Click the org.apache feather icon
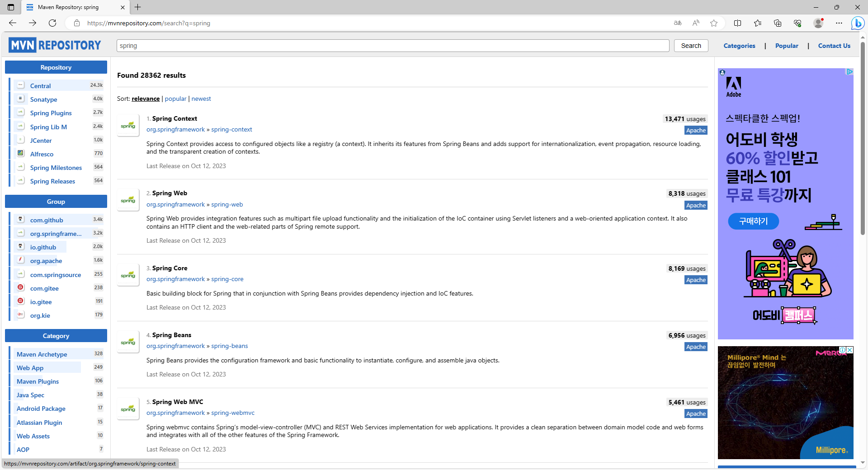The height and width of the screenshot is (470, 868). [x=20, y=260]
